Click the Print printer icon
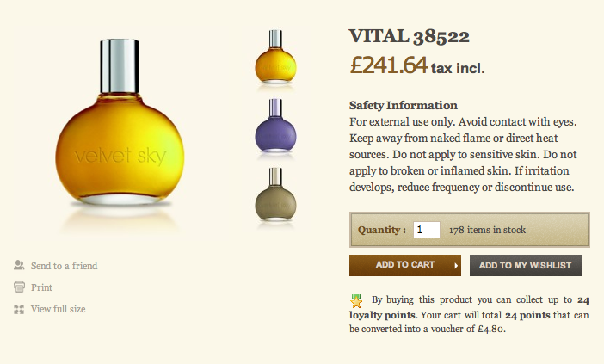 pos(19,287)
